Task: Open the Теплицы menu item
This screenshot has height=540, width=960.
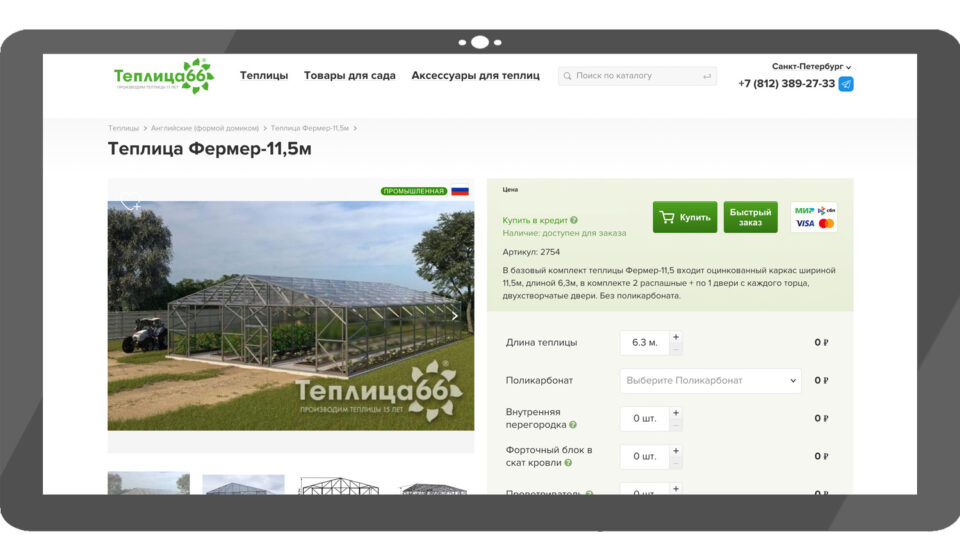Action: [264, 75]
